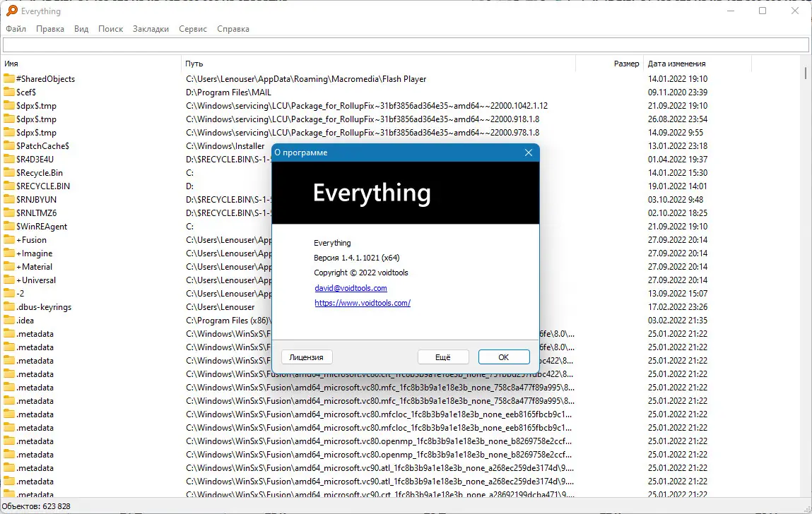Select the +Fusion folder icon
Screen dimensions: 812x514
[8, 239]
